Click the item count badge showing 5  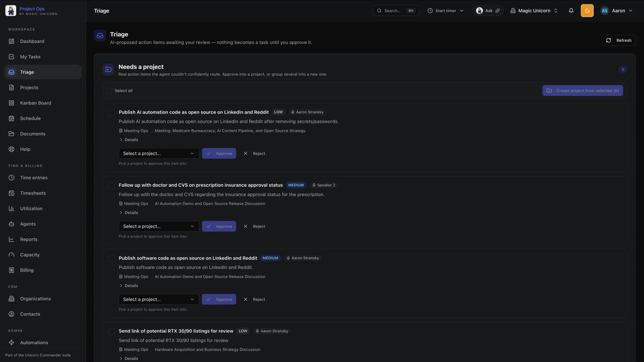pyautogui.click(x=623, y=69)
